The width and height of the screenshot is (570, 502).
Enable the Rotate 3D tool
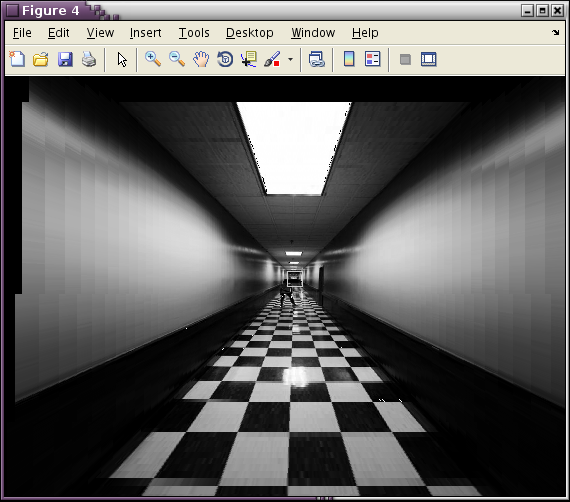click(225, 59)
